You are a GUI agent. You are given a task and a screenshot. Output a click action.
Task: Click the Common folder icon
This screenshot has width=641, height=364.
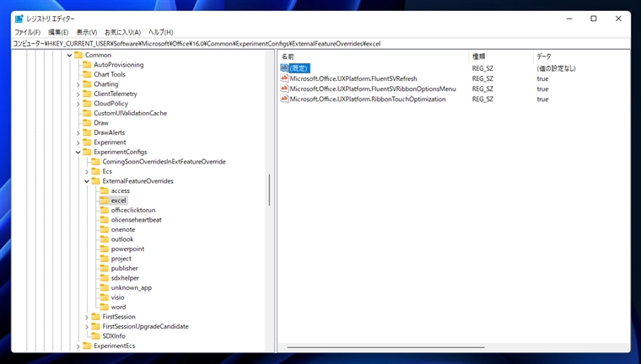click(x=78, y=55)
